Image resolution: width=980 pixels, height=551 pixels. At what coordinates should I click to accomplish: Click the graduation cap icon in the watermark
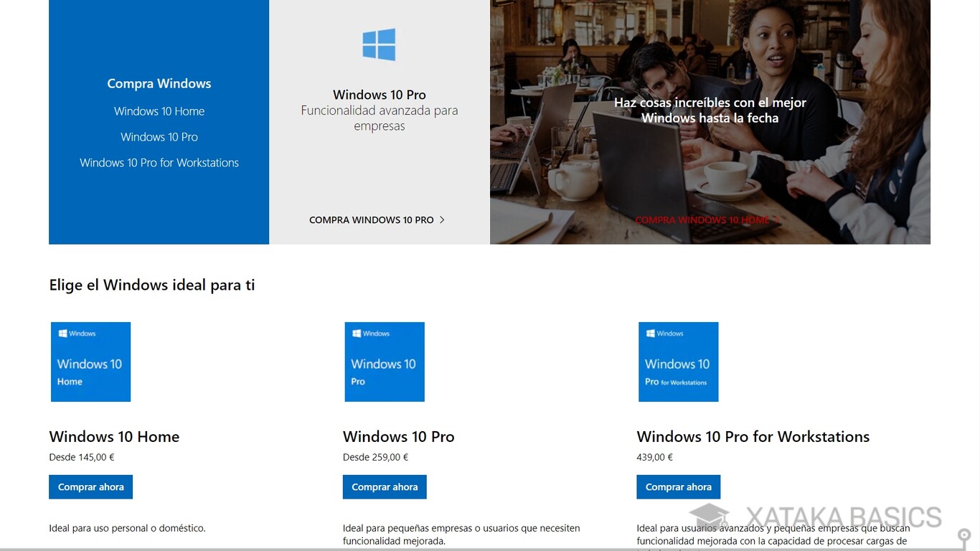pyautogui.click(x=708, y=514)
